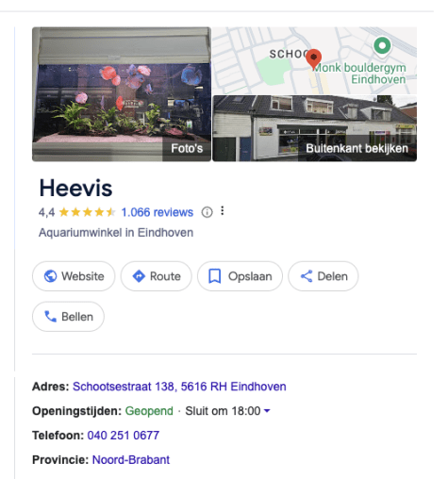Image resolution: width=448 pixels, height=479 pixels.
Task: Click the blue Route direction diamond icon
Action: (139, 276)
